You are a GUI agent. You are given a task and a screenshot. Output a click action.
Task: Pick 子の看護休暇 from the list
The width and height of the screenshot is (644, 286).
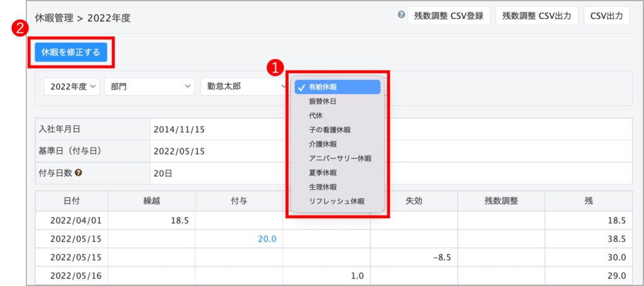click(x=330, y=130)
